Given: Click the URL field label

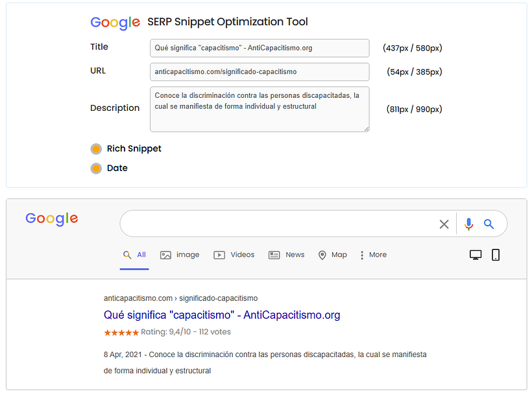Looking at the screenshot, I should [98, 71].
